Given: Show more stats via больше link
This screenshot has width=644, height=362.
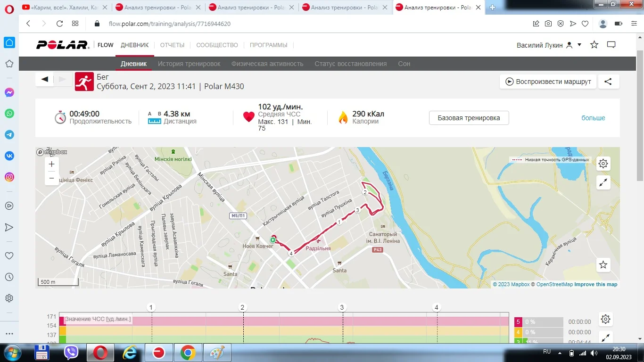Looking at the screenshot, I should point(593,118).
